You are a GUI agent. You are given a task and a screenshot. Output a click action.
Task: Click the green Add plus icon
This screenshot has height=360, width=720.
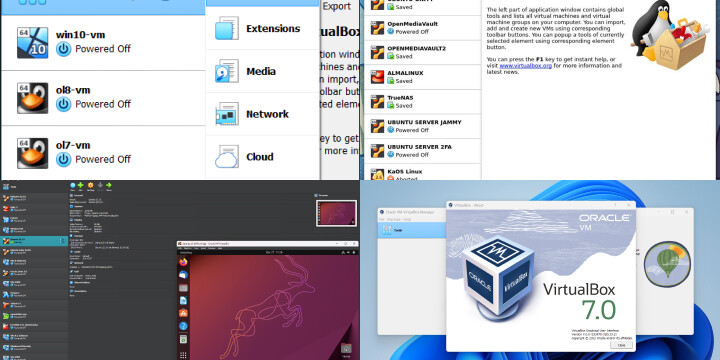80,186
